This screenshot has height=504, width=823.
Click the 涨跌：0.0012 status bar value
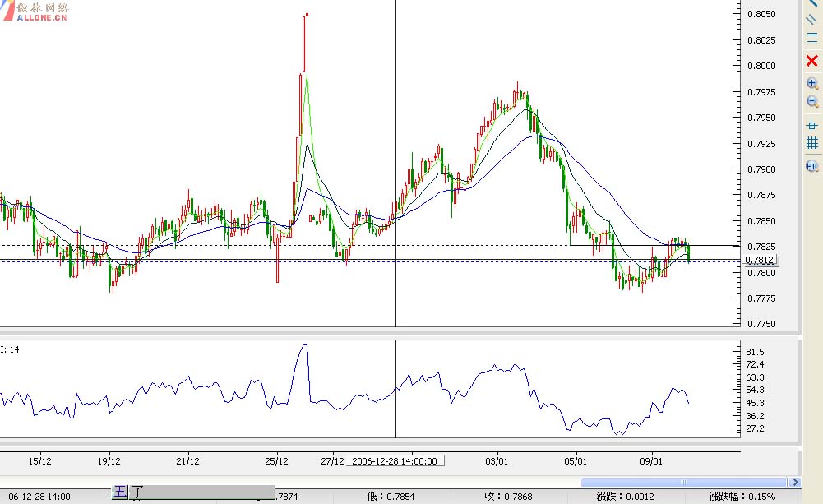coord(625,497)
